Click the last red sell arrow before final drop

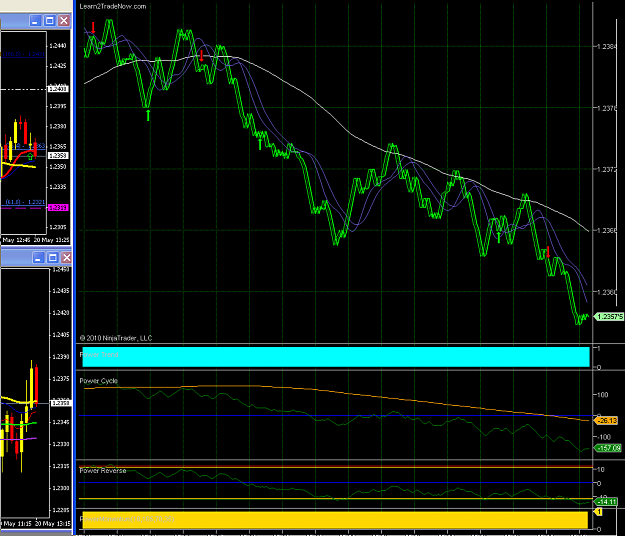coord(548,252)
